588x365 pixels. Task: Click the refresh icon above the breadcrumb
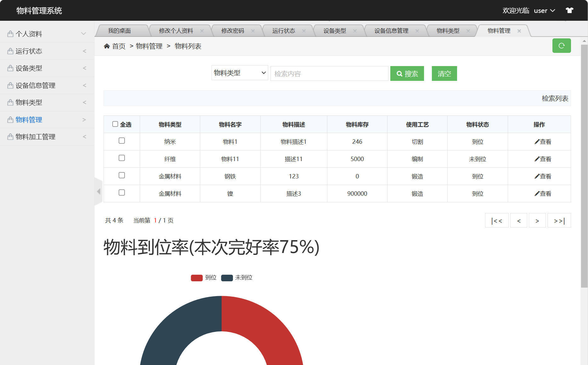pyautogui.click(x=562, y=46)
